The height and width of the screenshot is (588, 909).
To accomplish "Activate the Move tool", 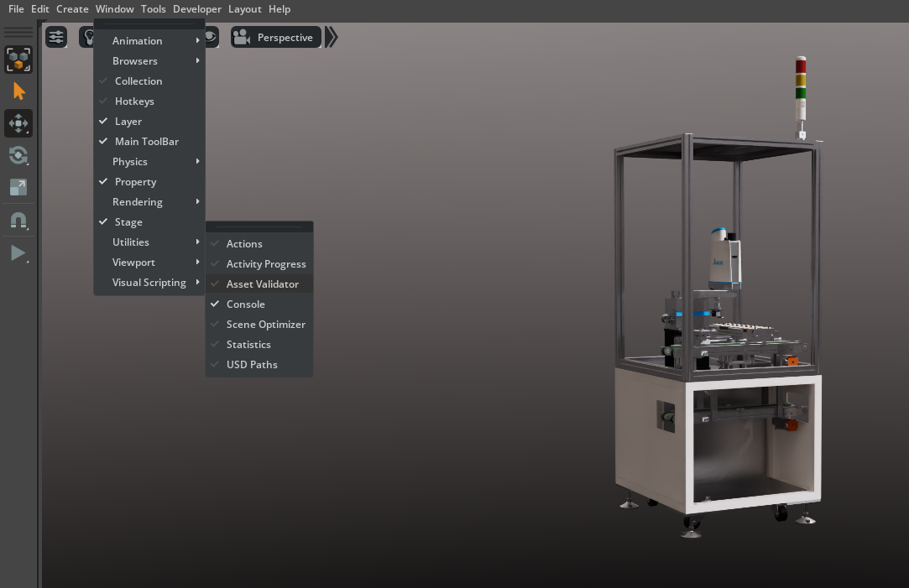I will [x=18, y=123].
